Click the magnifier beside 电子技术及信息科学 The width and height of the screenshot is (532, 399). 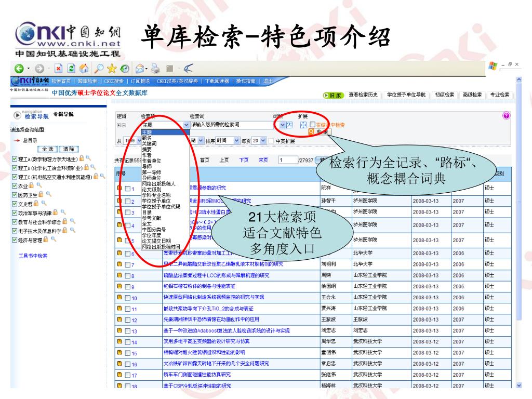(x=73, y=230)
